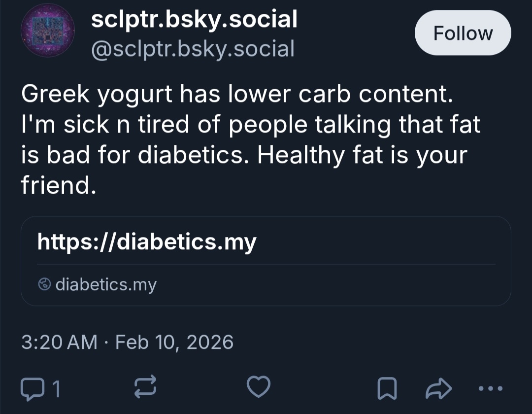Click the globe icon in link card

coord(44,284)
